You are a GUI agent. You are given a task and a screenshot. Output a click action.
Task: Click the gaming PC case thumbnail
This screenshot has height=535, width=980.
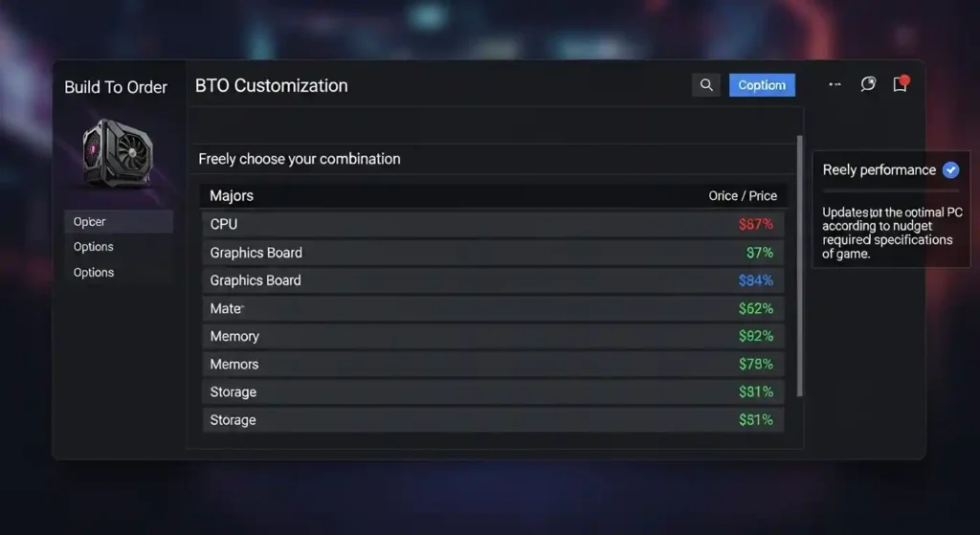(117, 155)
